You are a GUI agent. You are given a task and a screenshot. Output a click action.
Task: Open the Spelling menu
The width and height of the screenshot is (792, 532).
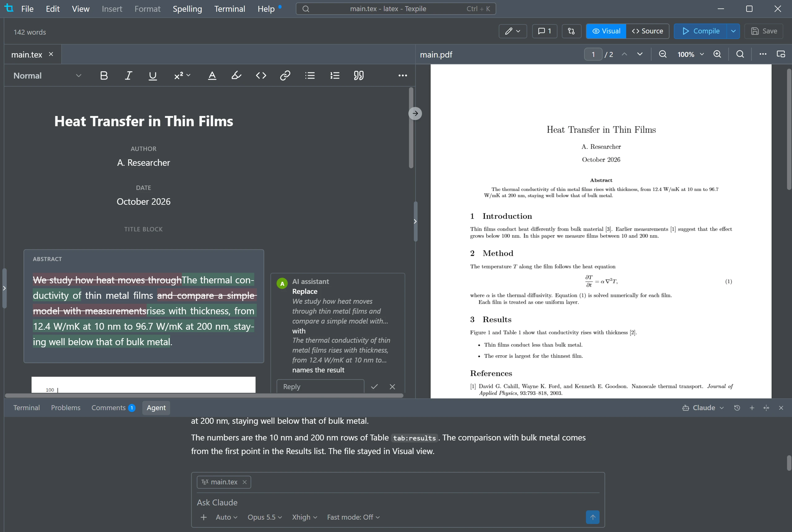coord(187,9)
